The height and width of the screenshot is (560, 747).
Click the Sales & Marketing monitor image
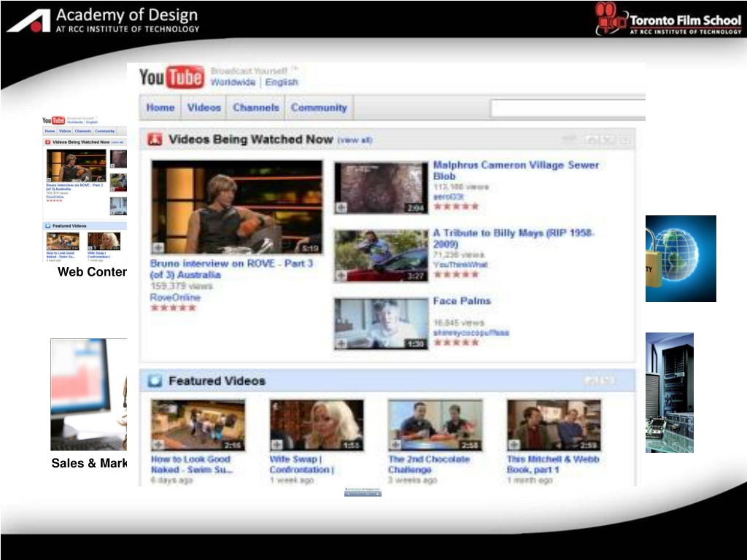(x=88, y=394)
